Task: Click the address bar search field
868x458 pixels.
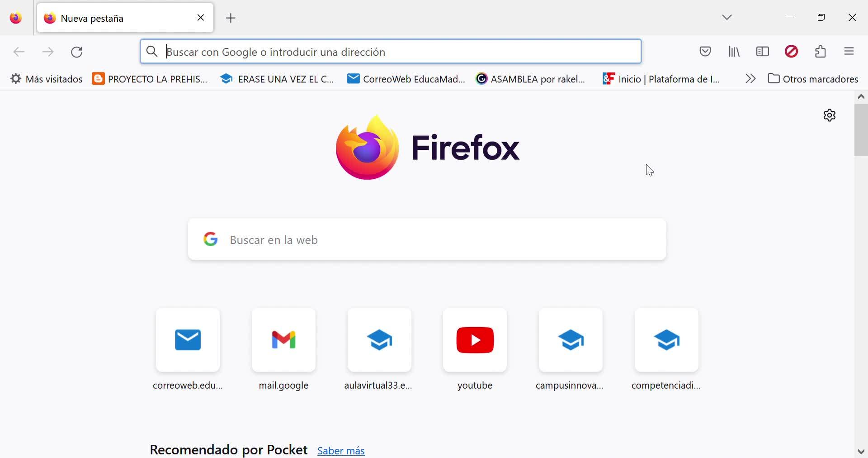Action: point(391,52)
